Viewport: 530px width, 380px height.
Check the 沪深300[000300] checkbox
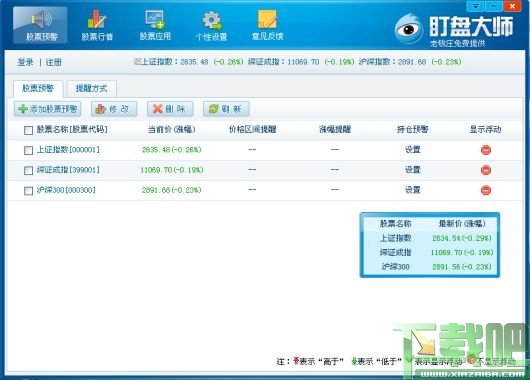click(x=28, y=191)
